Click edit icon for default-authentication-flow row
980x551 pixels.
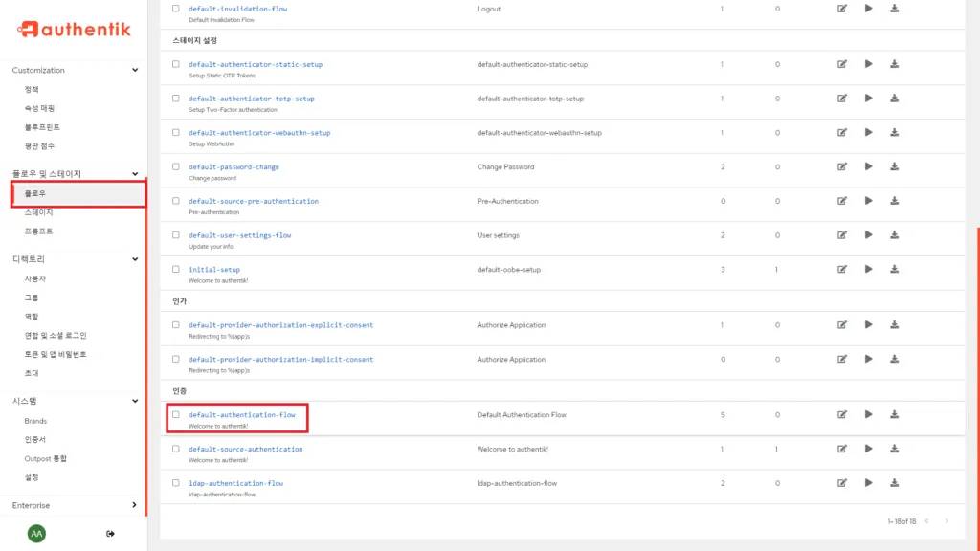(x=842, y=414)
